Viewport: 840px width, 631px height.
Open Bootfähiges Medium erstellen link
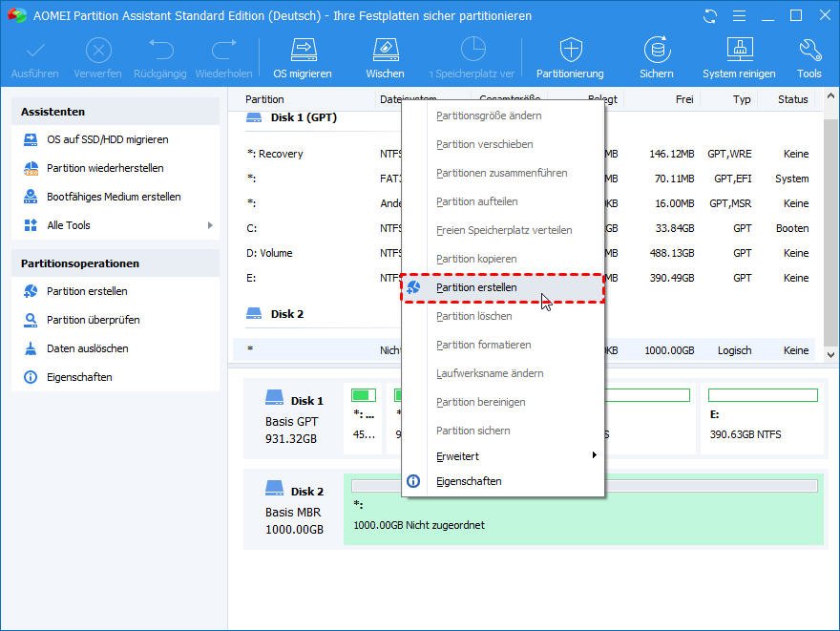click(x=114, y=197)
